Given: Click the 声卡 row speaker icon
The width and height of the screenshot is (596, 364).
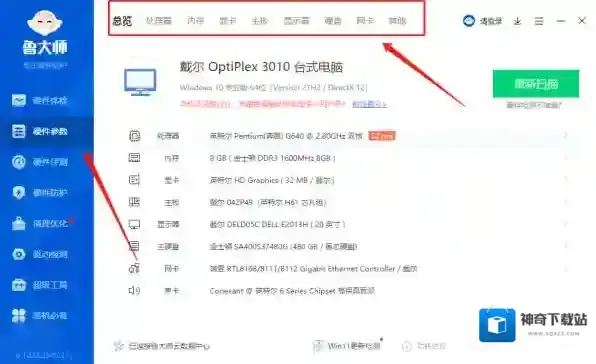Looking at the screenshot, I should (134, 291).
